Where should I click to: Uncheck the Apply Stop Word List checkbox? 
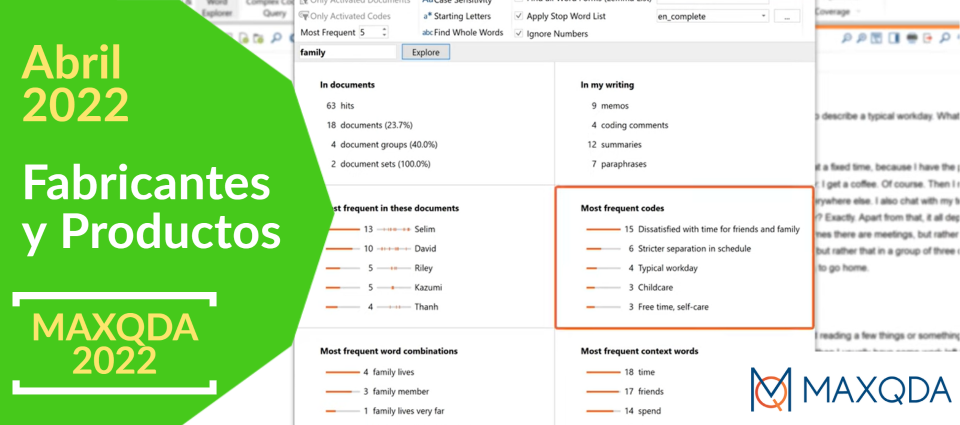coord(519,17)
